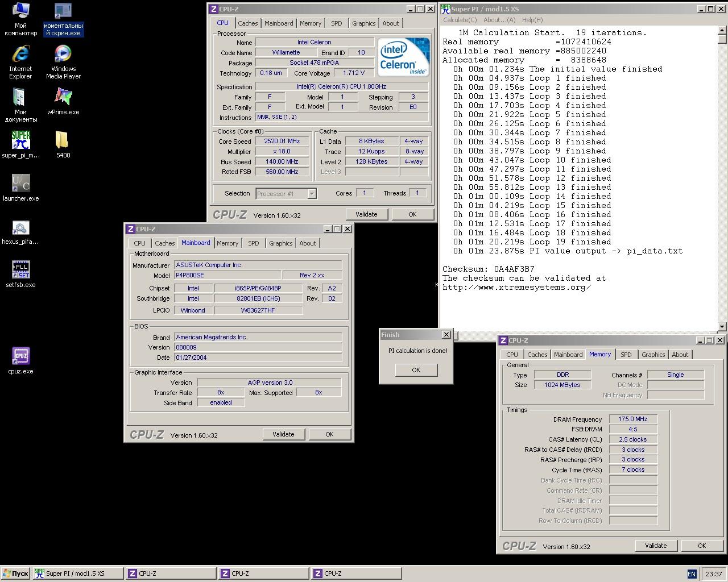Switch to the second CPU-Z taskbar button
The height and width of the screenshot is (582, 728).
coord(263,573)
